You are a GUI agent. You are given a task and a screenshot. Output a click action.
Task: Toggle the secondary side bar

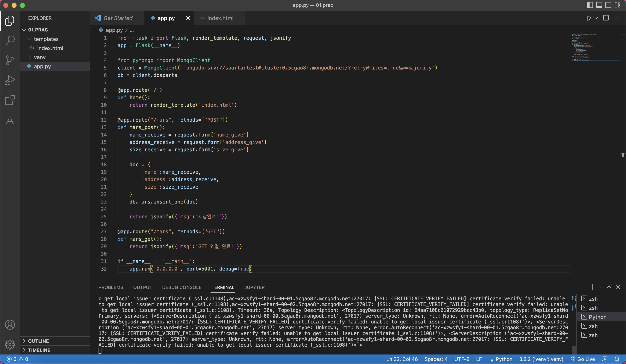click(608, 5)
